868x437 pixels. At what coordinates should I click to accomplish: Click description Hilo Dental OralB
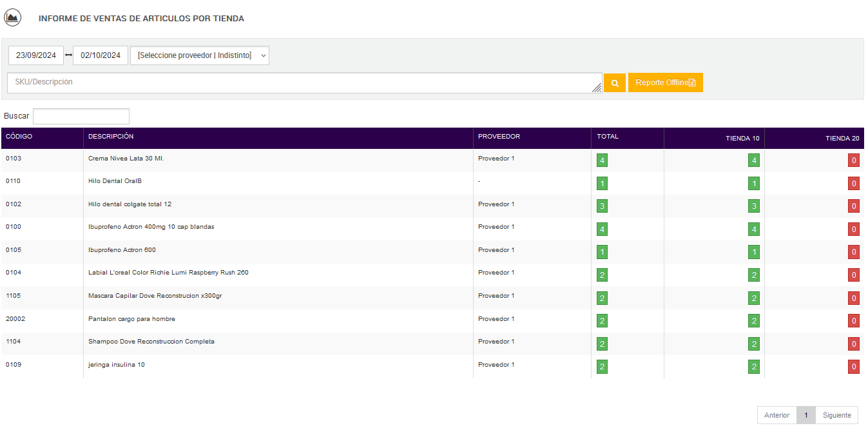point(115,181)
